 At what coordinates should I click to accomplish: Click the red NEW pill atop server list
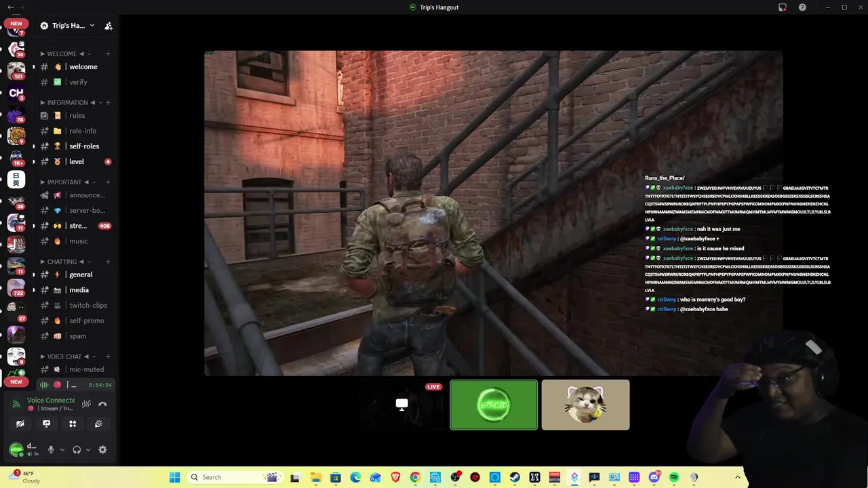[x=16, y=24]
